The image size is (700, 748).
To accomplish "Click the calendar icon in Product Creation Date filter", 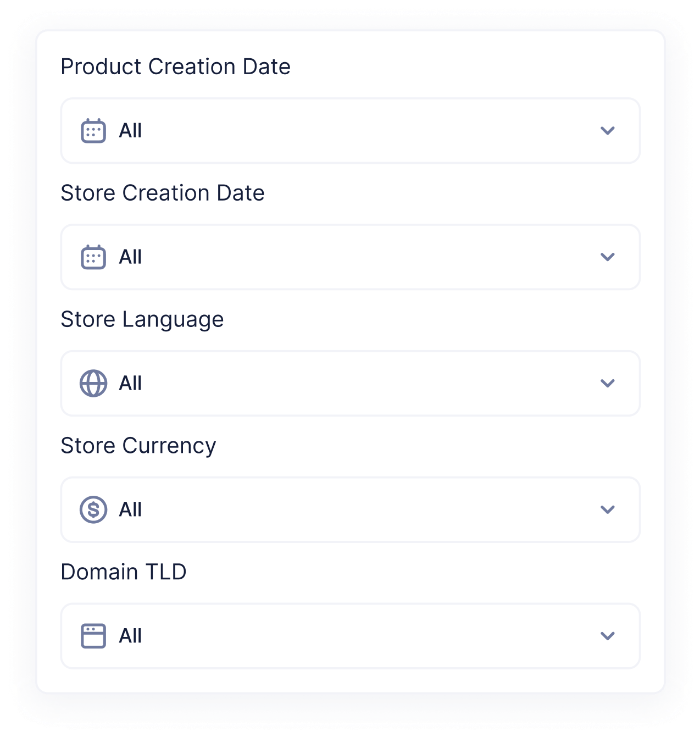I will tap(93, 131).
